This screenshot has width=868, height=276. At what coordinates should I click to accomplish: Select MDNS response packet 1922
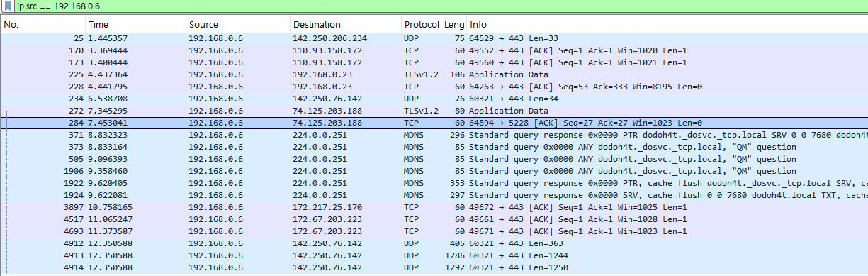coord(434,183)
